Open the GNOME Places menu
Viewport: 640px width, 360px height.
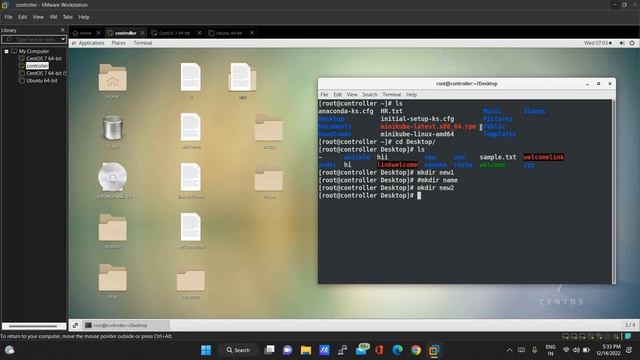point(118,43)
